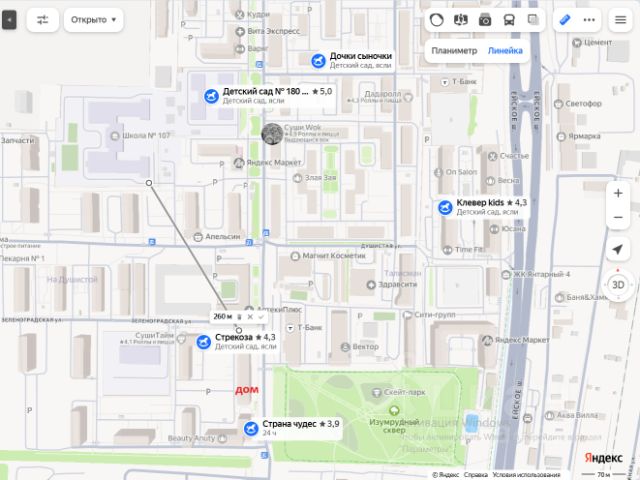
Task: Switch to the Планиметр tab
Action: click(x=454, y=51)
